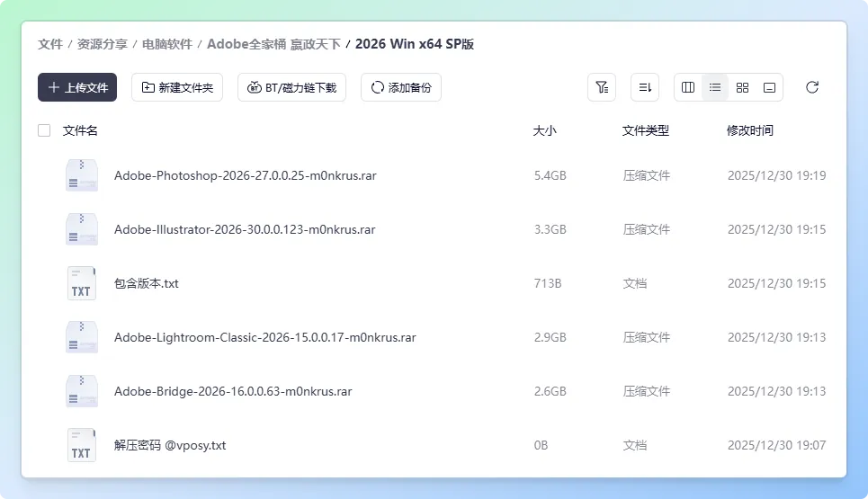
Task: Open the filter funnel icon
Action: pos(602,87)
